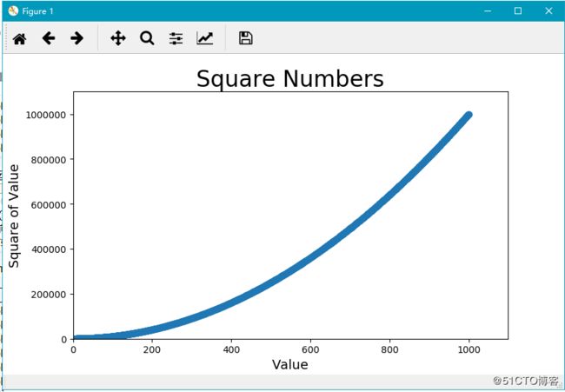Image resolution: width=565 pixels, height=392 pixels.
Task: Click the y-axis tick label 400000
Action: point(49,249)
